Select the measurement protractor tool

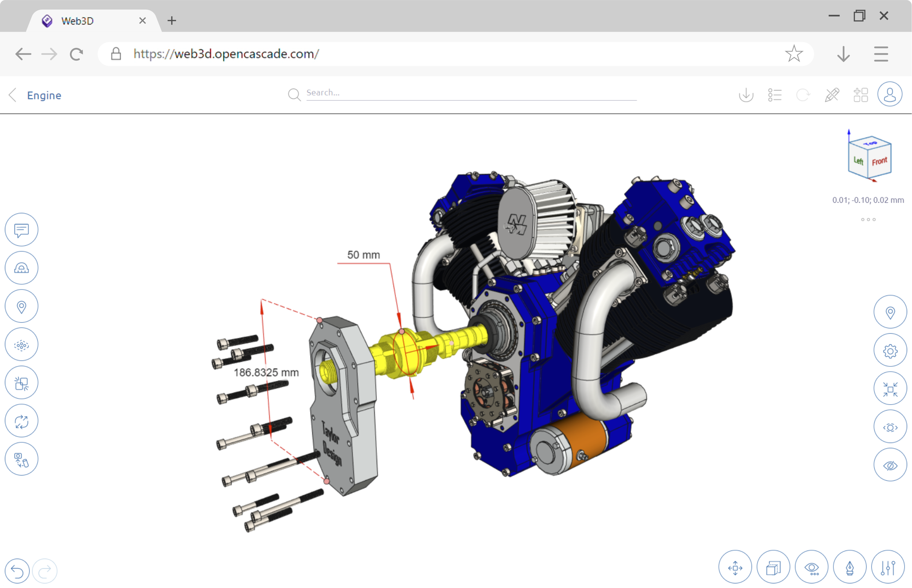point(21,268)
